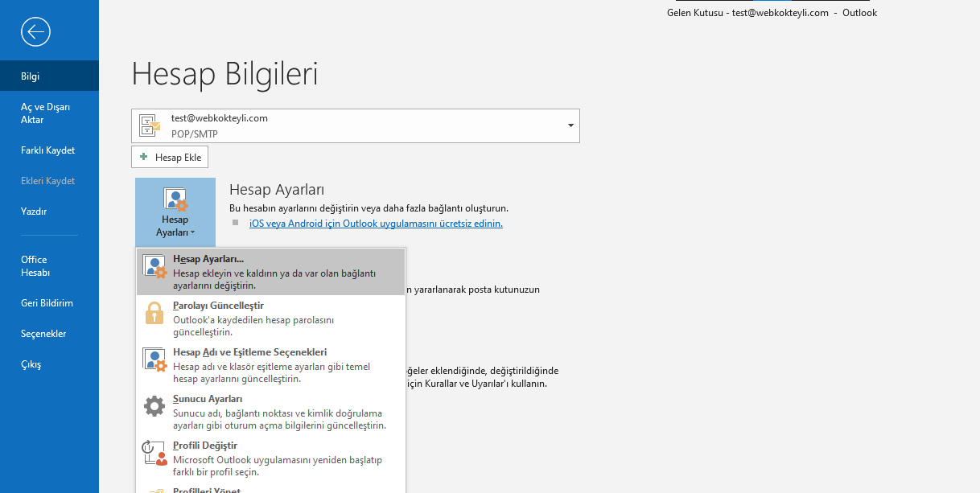980x493 pixels.
Task: Select Hesap Adı ve Eşitleme Seçenekleri entry
Action: 271,365
